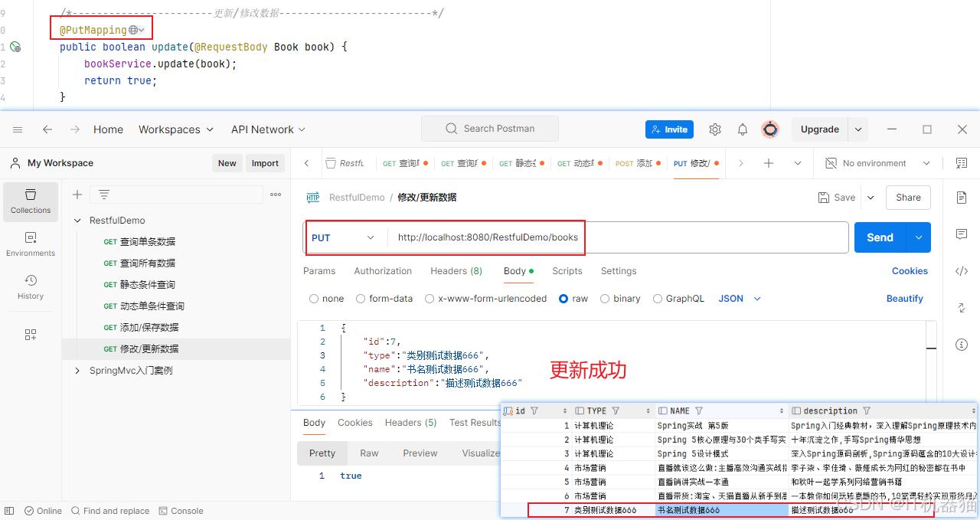Viewport: 980px width, 520px height.
Task: Open Upgrade dropdown arrow
Action: 859,129
